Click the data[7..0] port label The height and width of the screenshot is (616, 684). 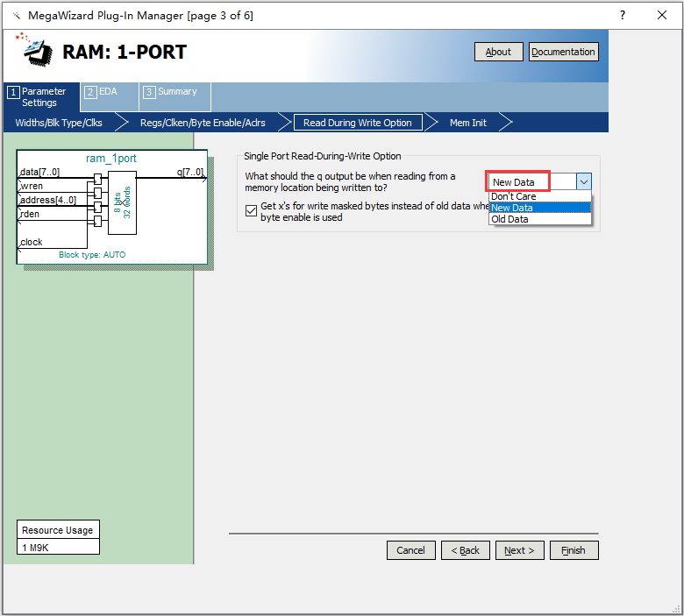[x=39, y=172]
